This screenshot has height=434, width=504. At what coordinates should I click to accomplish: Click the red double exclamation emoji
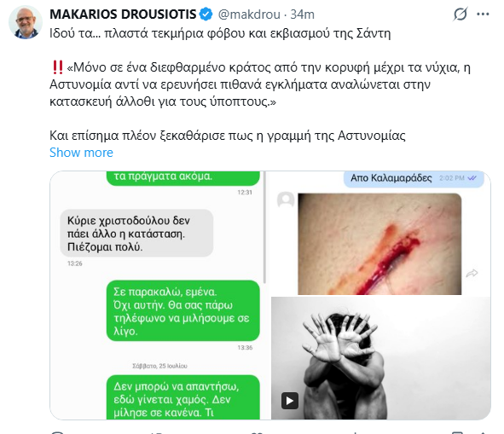pyautogui.click(x=57, y=67)
